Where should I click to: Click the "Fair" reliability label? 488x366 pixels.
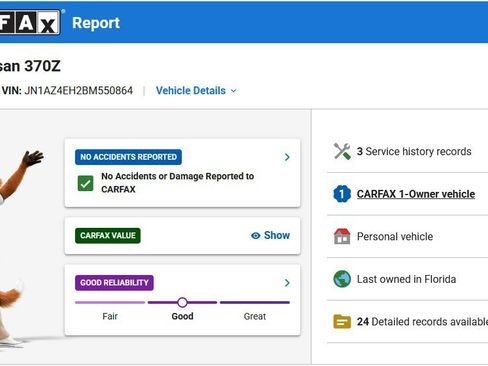click(110, 316)
